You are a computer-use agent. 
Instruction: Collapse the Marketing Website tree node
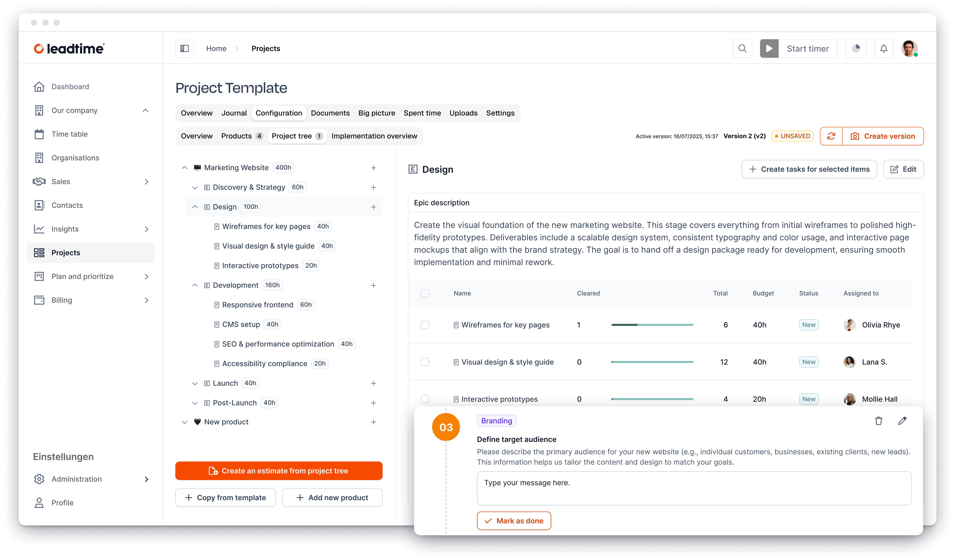click(x=185, y=167)
